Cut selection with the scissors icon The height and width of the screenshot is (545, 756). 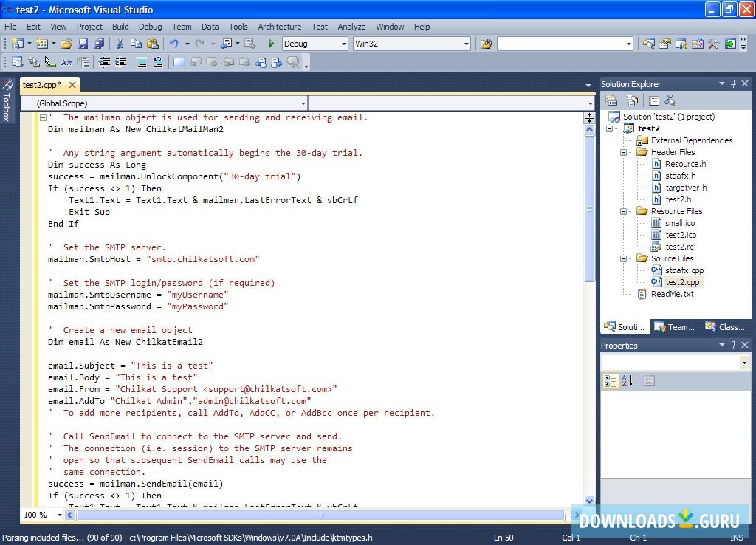pyautogui.click(x=120, y=44)
